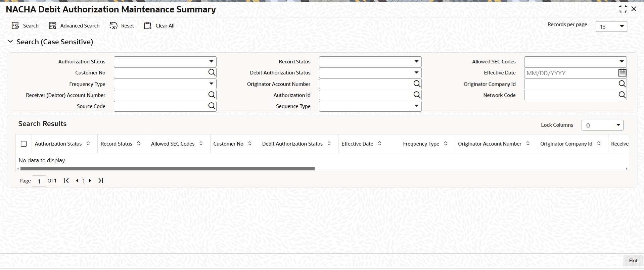Open the Effective Date calendar picker
The image size is (644, 270).
(x=622, y=72)
